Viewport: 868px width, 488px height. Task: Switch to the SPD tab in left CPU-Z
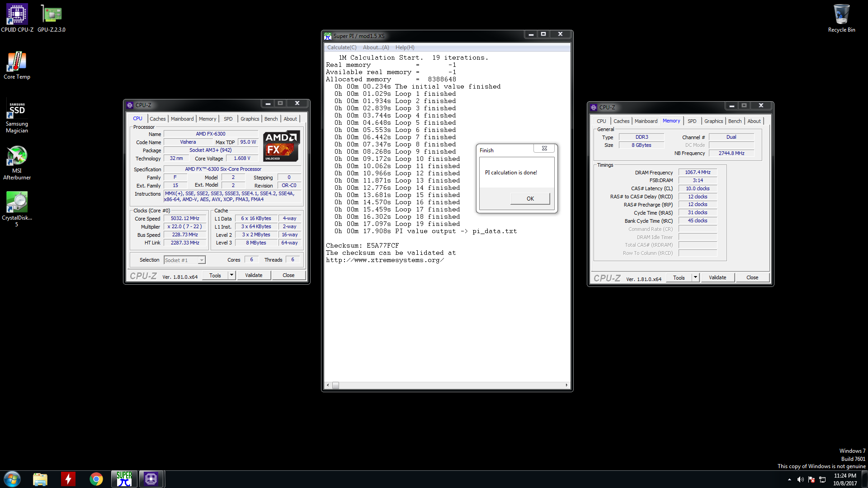228,119
